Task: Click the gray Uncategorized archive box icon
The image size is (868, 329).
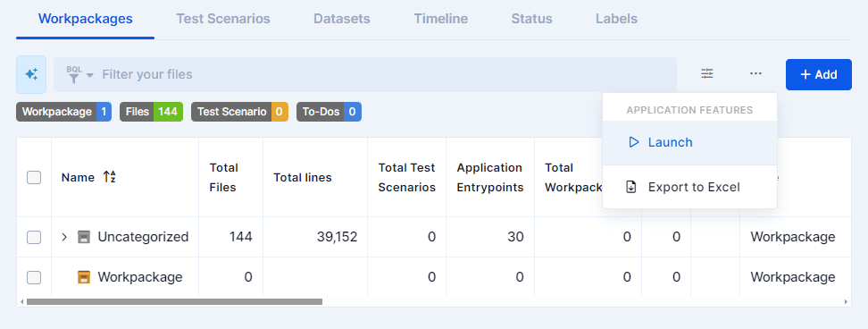Action: pos(84,237)
